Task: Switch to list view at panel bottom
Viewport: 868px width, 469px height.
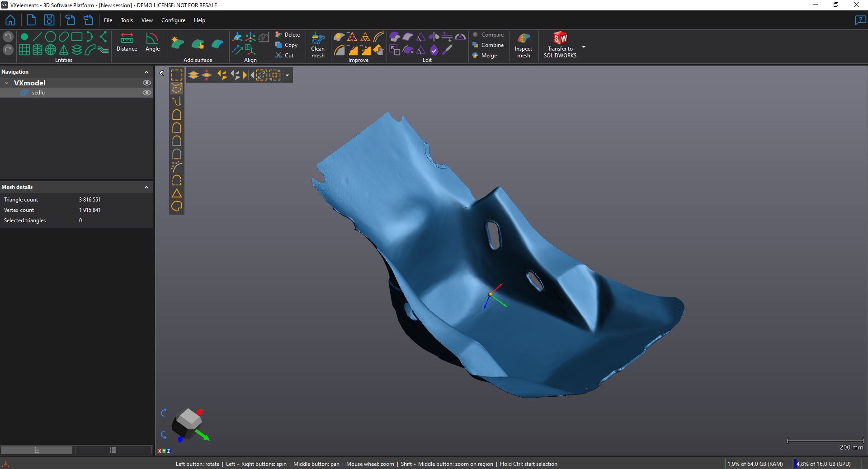Action: 113,450
